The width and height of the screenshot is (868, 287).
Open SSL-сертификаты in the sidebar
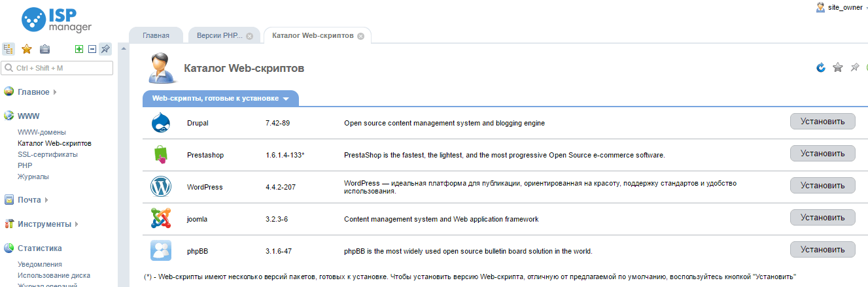(x=48, y=154)
